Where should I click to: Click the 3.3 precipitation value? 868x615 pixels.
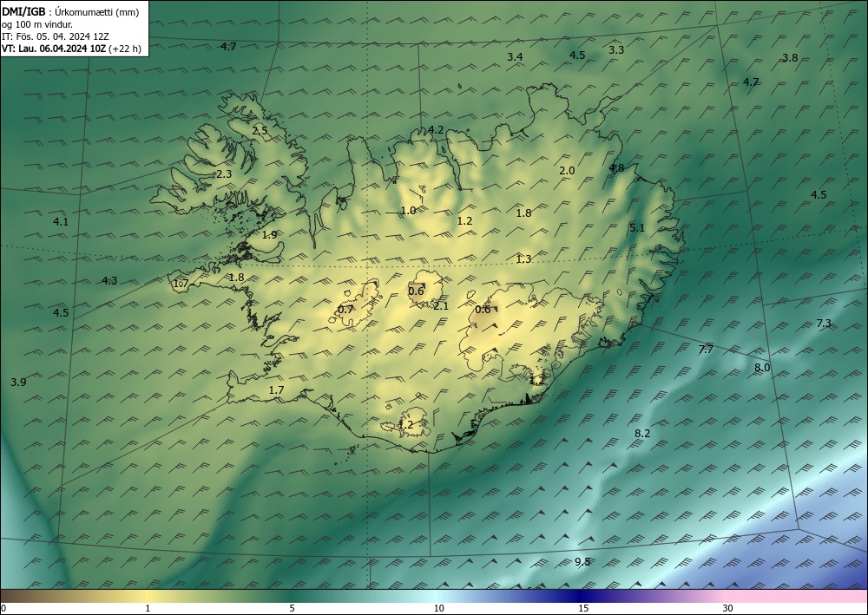click(616, 49)
